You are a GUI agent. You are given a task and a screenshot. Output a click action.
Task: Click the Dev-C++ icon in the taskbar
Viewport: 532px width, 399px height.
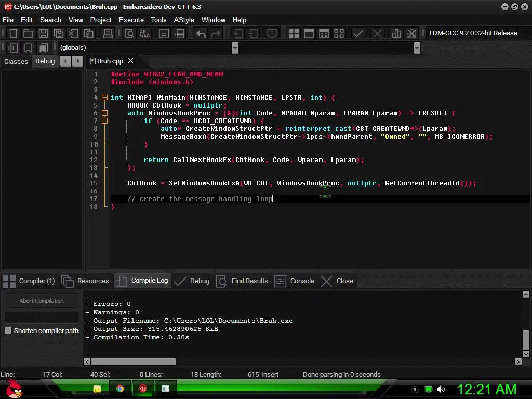143,389
